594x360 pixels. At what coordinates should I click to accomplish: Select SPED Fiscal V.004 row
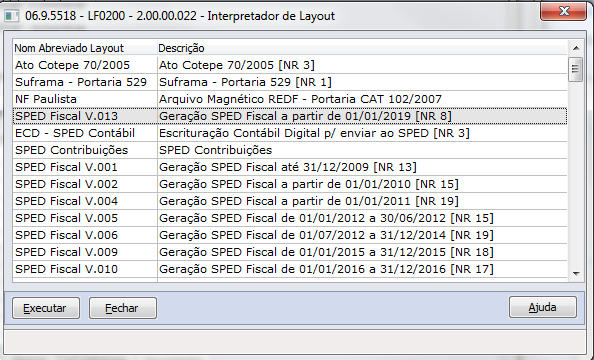pos(290,201)
